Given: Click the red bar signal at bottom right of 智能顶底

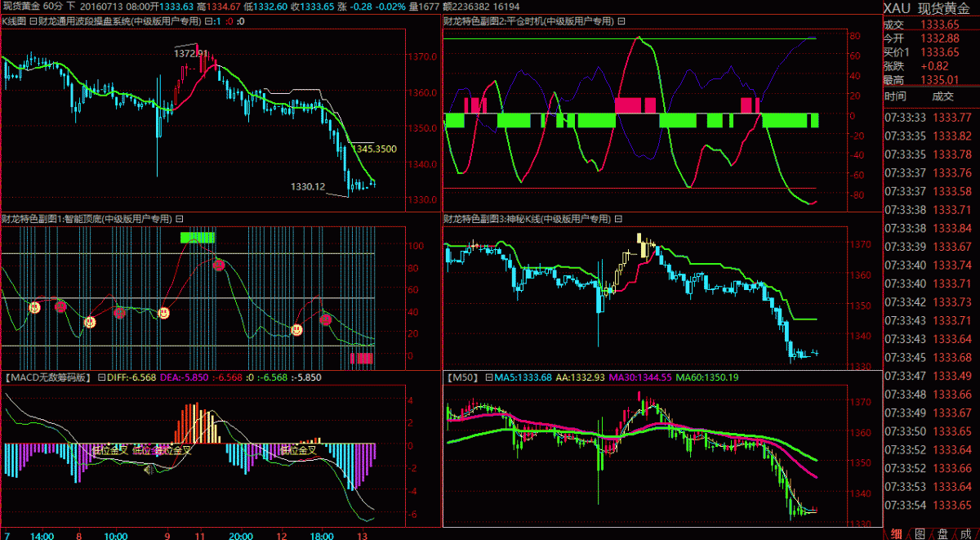Looking at the screenshot, I should click(361, 358).
